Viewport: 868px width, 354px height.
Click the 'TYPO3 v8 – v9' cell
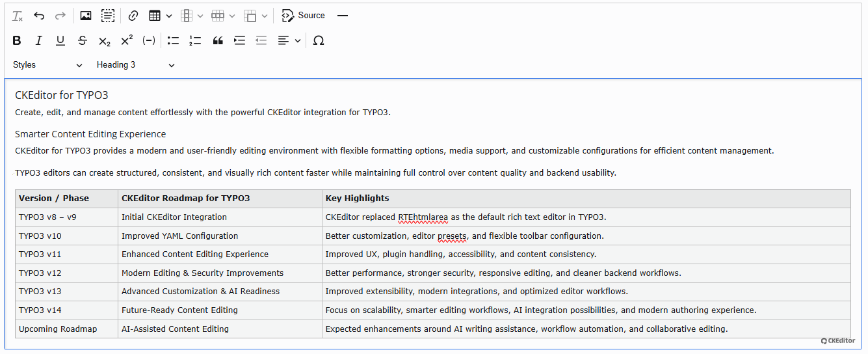click(x=67, y=217)
